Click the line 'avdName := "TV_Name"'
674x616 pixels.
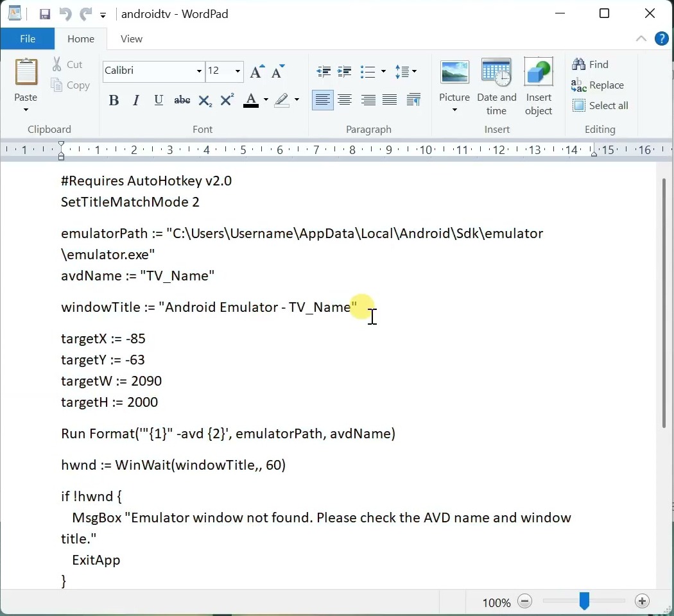[137, 276]
